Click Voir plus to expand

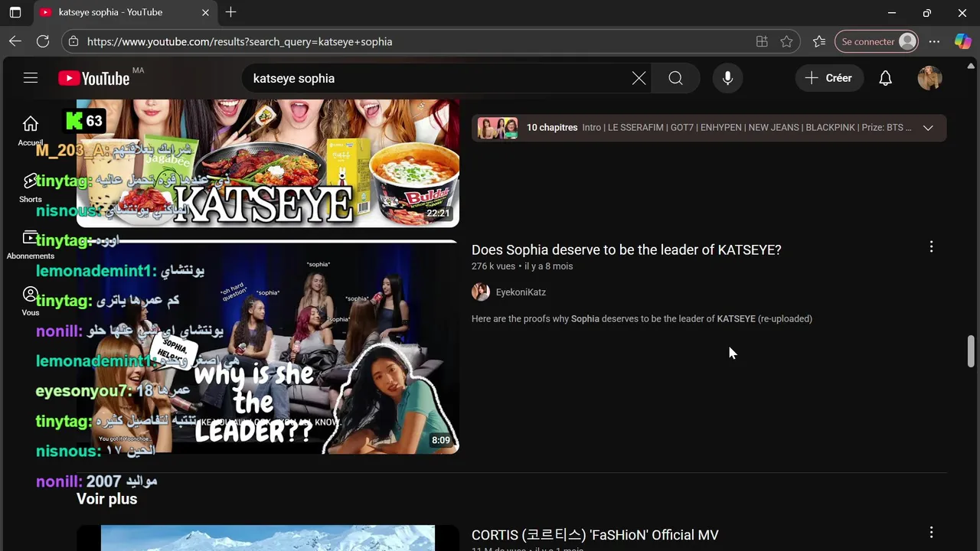point(106,499)
